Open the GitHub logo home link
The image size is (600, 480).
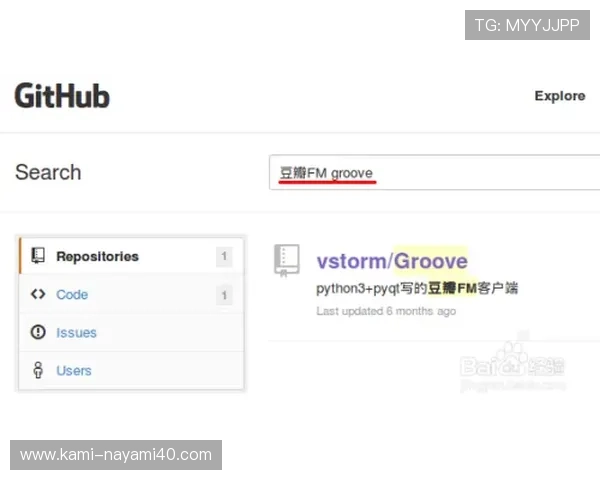pyautogui.click(x=62, y=96)
